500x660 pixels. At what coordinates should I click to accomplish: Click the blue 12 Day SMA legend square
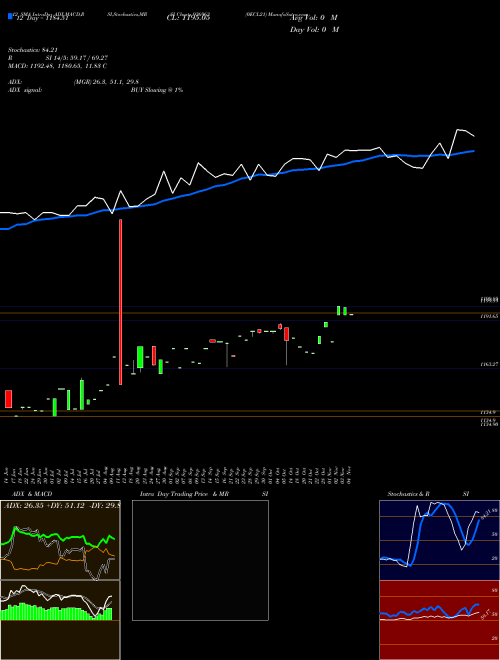pos(11,17)
